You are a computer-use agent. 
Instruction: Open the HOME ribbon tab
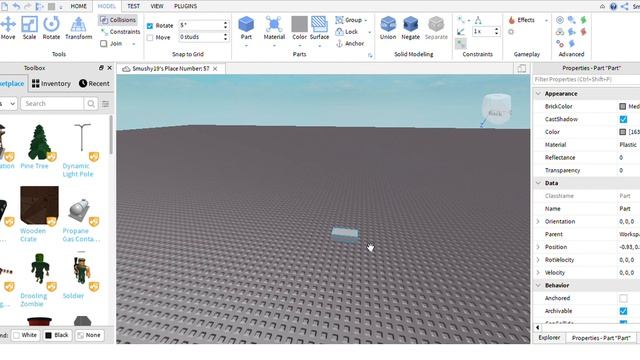(78, 6)
